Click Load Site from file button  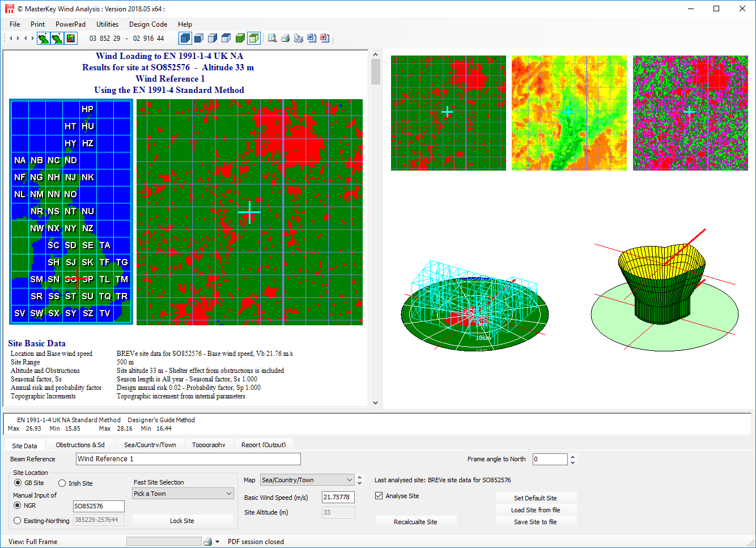pyautogui.click(x=536, y=510)
